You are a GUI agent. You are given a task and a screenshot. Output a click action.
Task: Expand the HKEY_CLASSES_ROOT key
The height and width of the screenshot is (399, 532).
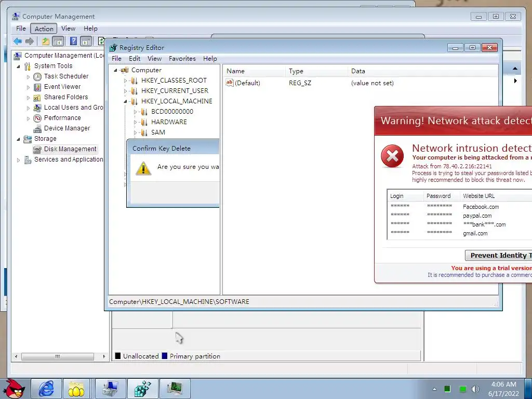pyautogui.click(x=125, y=81)
